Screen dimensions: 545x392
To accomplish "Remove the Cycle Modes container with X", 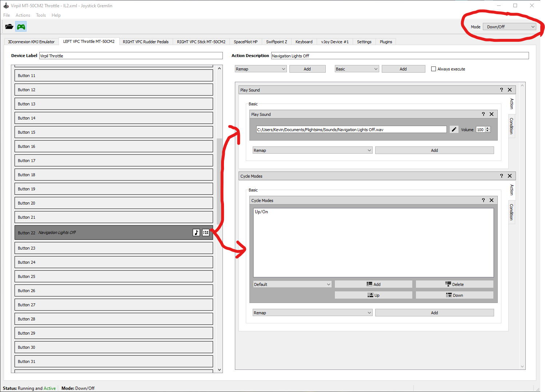I will [510, 176].
